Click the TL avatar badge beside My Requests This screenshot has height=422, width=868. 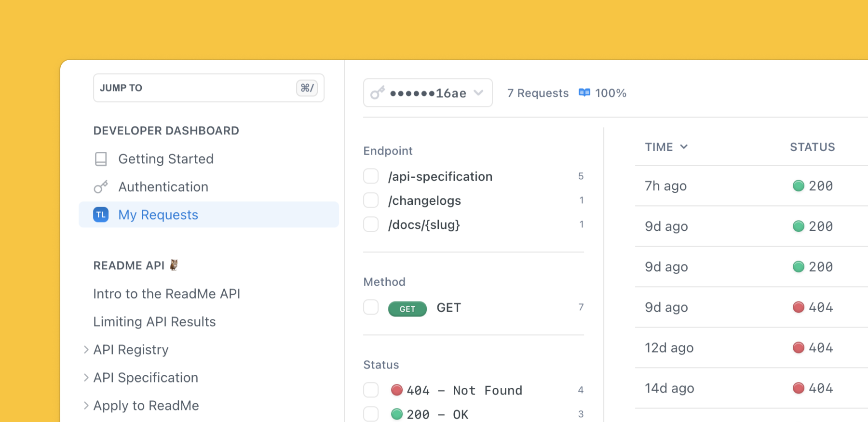point(101,215)
